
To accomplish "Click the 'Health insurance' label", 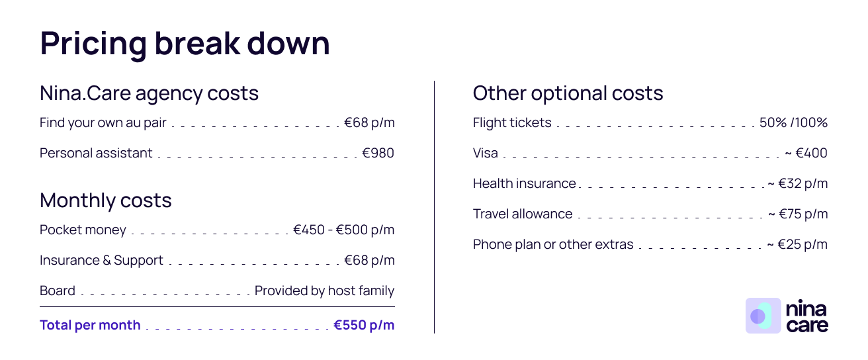I will pyautogui.click(x=525, y=184).
